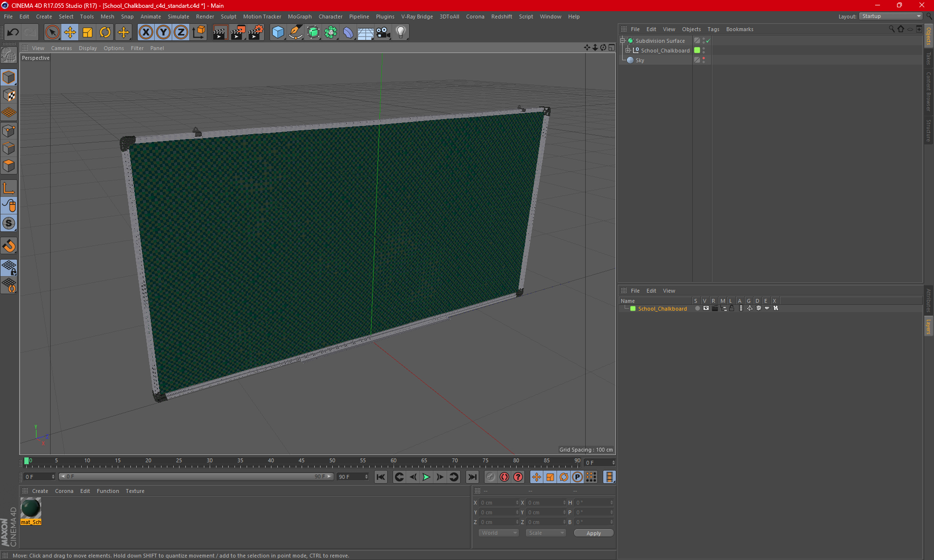934x560 pixels.
Task: Open the Layers side tab
Action: (929, 326)
